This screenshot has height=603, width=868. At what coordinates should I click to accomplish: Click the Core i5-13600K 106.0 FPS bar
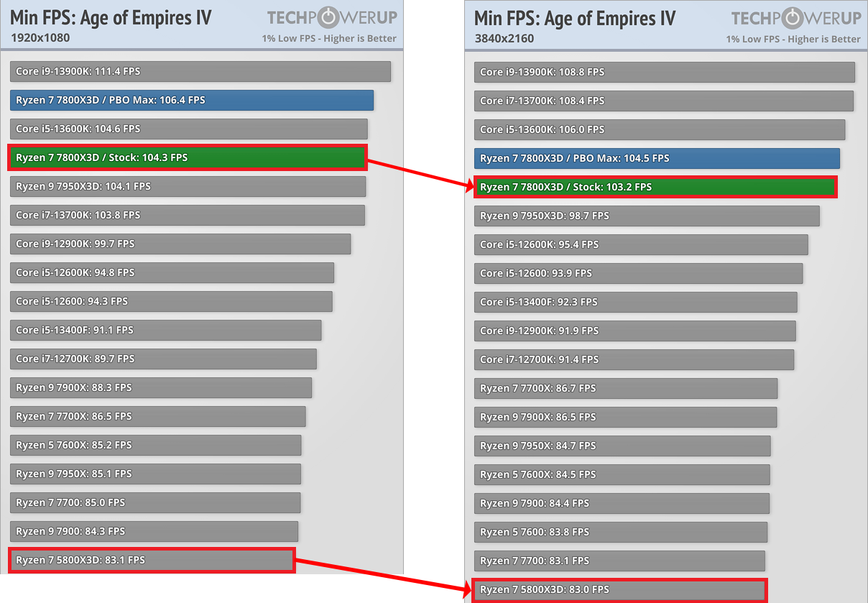[660, 129]
